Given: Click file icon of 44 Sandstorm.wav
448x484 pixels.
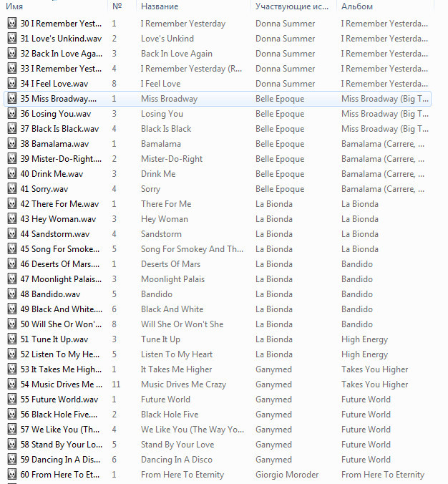Looking at the screenshot, I should 12,234.
